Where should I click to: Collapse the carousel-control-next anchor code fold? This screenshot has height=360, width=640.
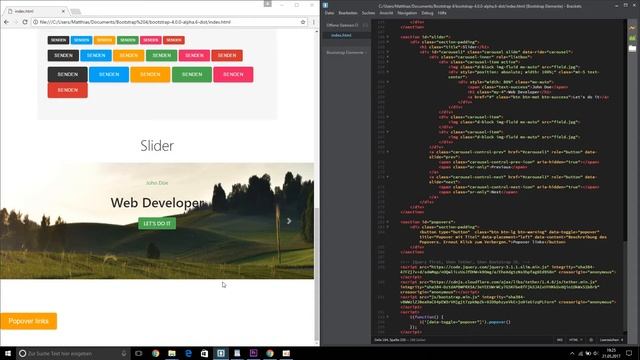388,177
